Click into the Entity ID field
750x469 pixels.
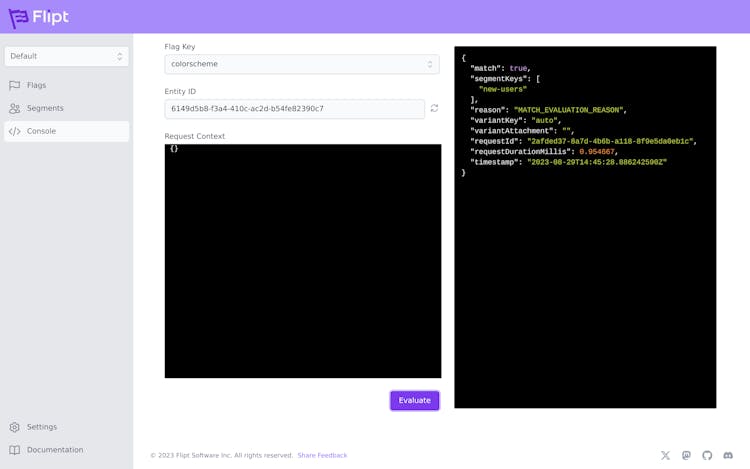294,109
